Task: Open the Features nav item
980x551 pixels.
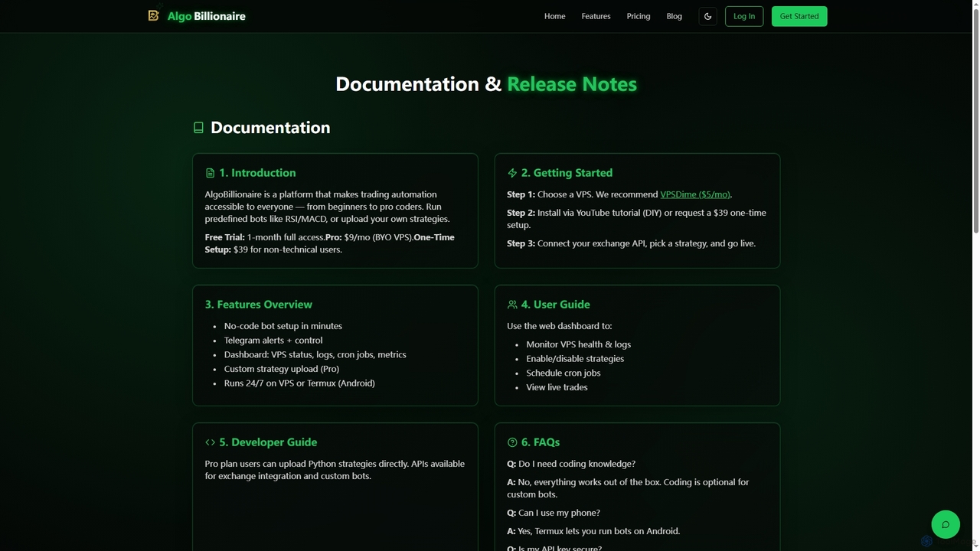Action: tap(596, 16)
